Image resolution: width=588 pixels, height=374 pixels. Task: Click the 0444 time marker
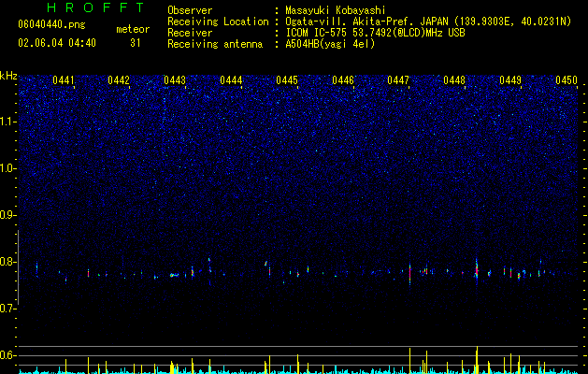click(x=231, y=80)
